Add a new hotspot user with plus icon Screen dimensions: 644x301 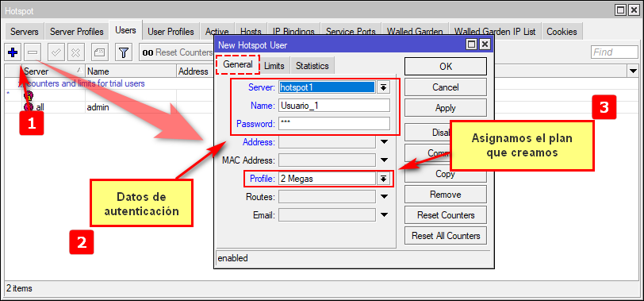click(13, 52)
